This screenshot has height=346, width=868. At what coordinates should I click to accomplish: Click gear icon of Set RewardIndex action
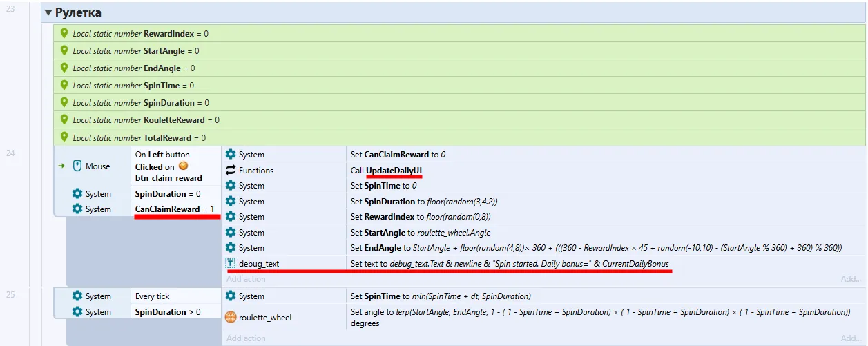point(231,216)
